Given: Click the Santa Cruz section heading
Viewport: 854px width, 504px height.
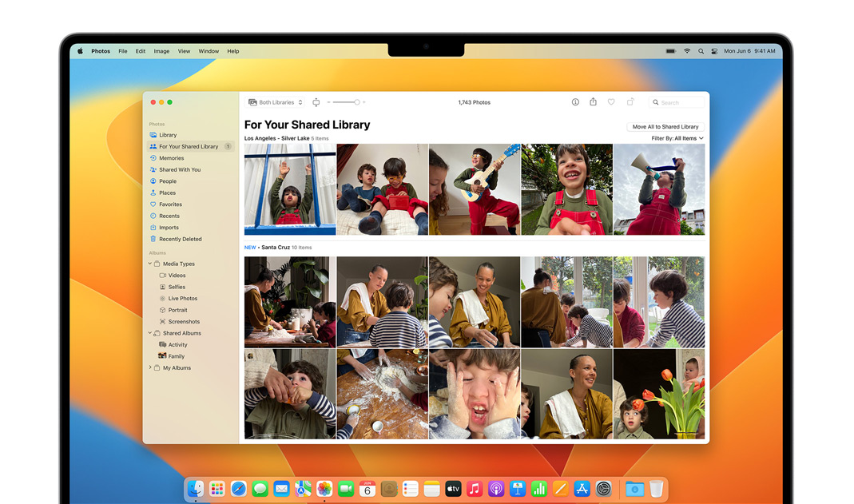Looking at the screenshot, I should coord(276,247).
